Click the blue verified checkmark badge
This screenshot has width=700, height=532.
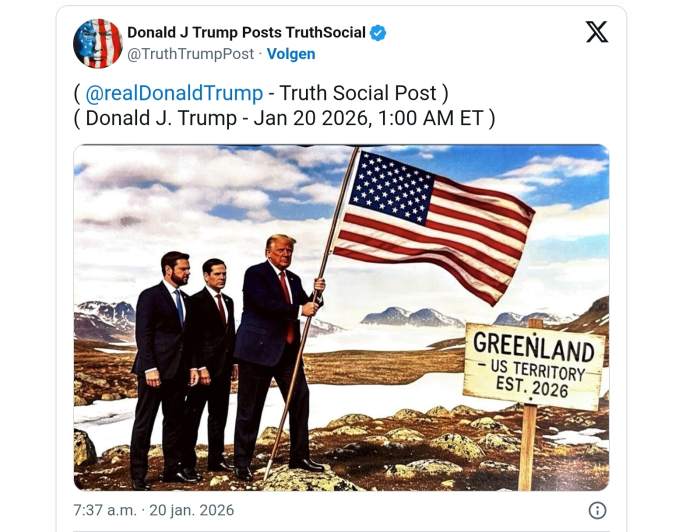point(378,33)
